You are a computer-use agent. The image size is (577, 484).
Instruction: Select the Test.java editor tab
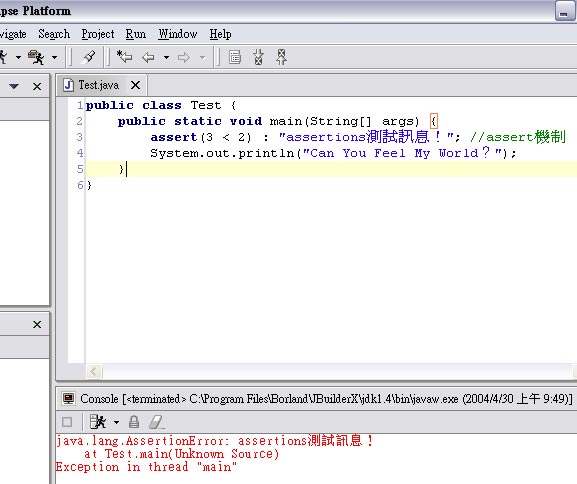[99, 85]
